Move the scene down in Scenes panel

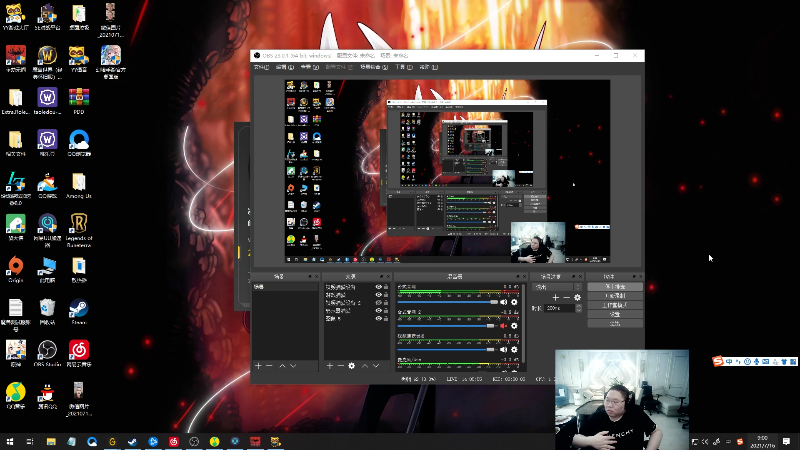(x=293, y=366)
